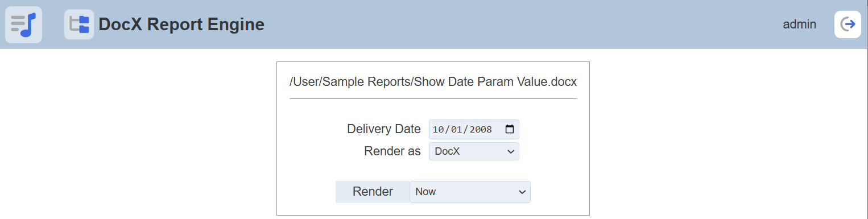Click the Sample Reports path segment

366,82
